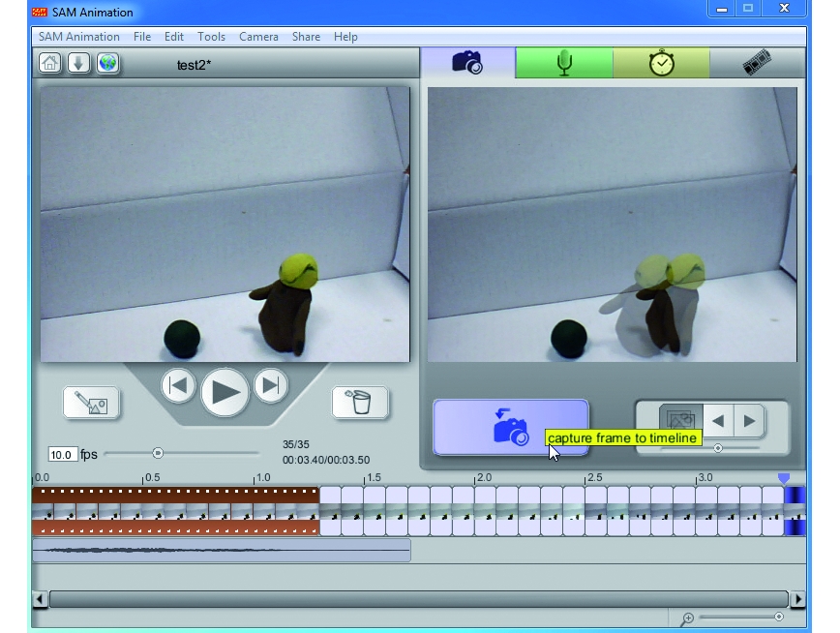
Task: Close the SAM Animation window
Action: click(x=784, y=9)
